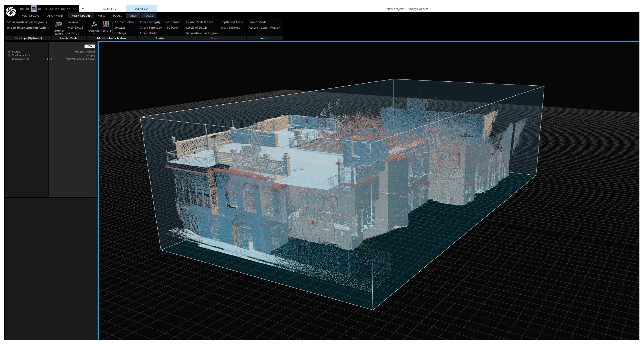Expand the Component 0 tree node

pos(9,59)
